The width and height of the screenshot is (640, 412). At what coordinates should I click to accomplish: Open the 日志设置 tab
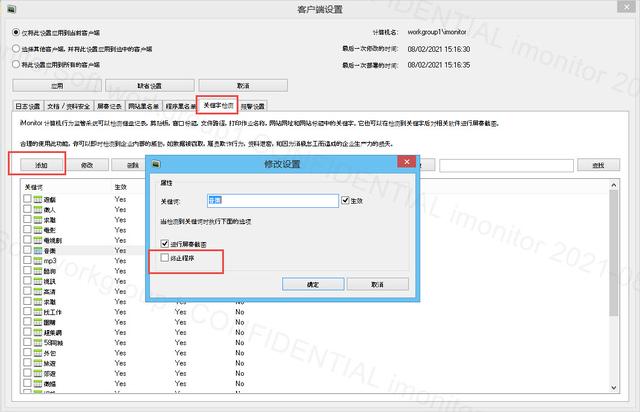pos(27,106)
